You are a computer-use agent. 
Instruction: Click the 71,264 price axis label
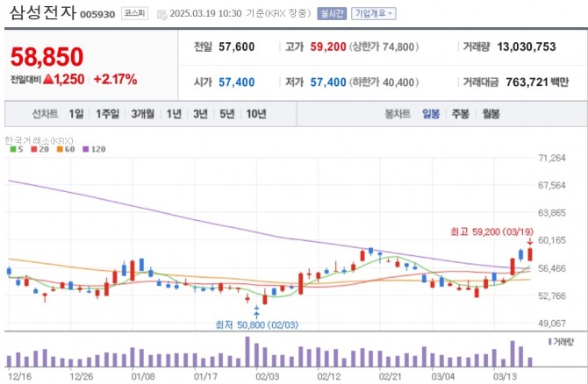tap(552, 158)
